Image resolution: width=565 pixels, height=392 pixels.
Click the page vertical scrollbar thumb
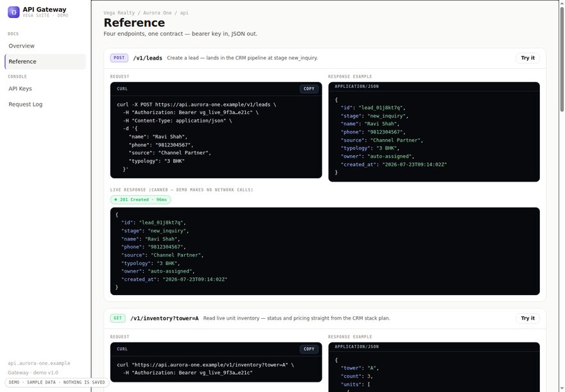coord(562,60)
